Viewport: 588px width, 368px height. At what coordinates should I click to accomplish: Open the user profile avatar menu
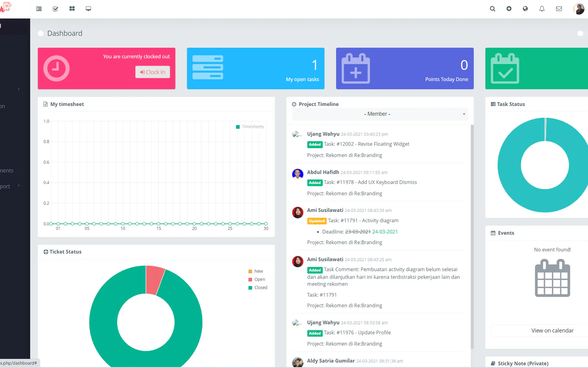point(579,9)
